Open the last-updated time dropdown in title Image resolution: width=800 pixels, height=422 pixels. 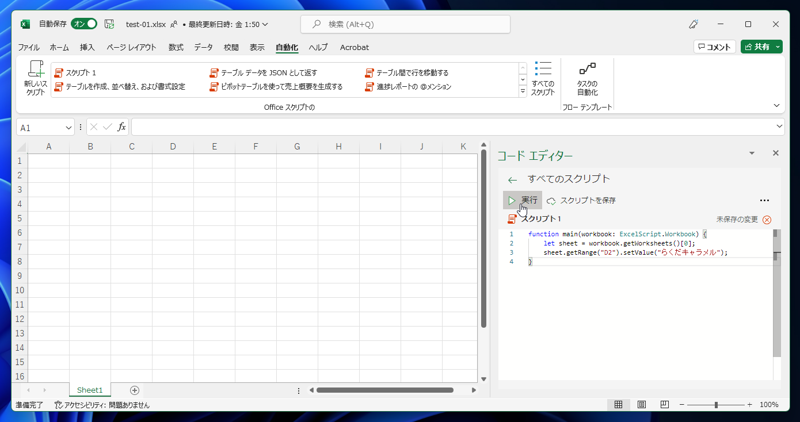265,24
